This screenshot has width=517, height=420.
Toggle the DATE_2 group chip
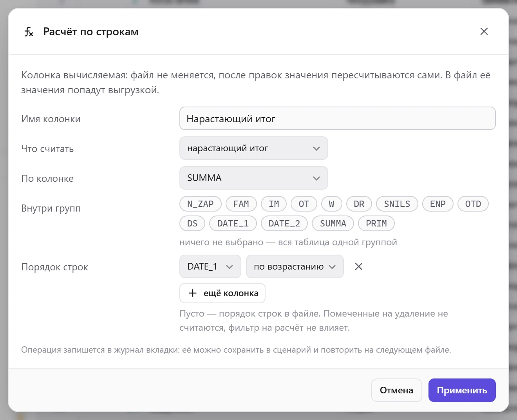pos(284,223)
